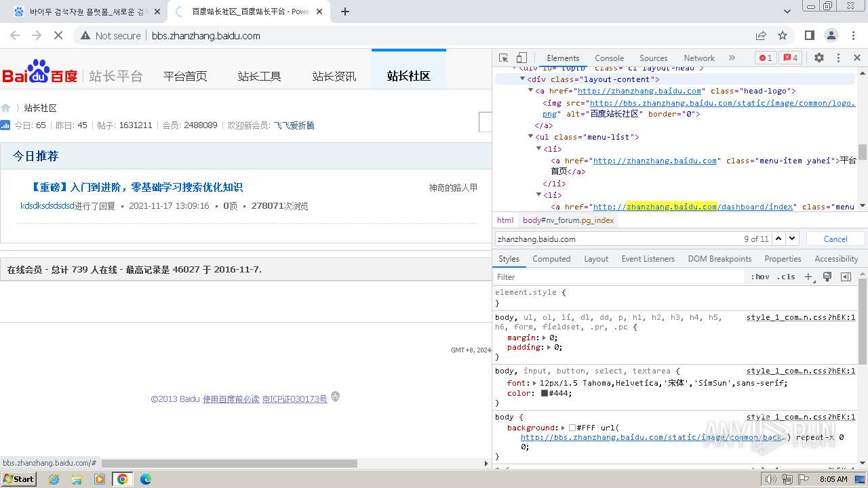Jump to previous search result arrow

[x=778, y=239]
